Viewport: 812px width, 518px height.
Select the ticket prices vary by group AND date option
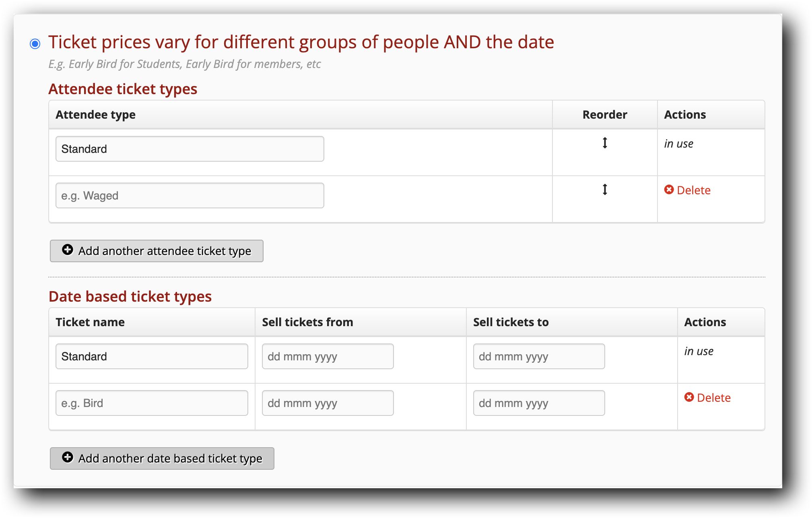[x=35, y=43]
